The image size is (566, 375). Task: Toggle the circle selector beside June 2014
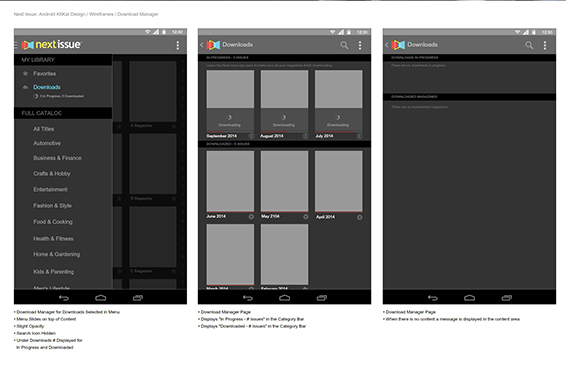[251, 217]
